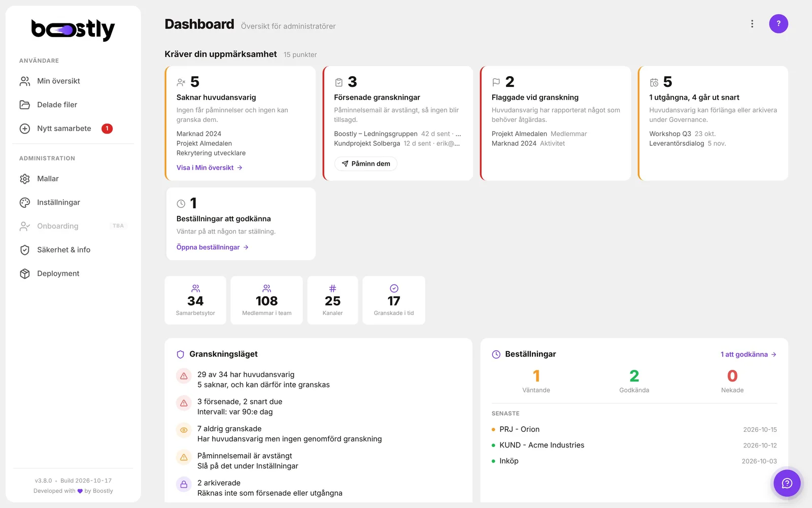Click the eye icon beside 7 aldrig granskade
The height and width of the screenshot is (508, 812).
184,430
